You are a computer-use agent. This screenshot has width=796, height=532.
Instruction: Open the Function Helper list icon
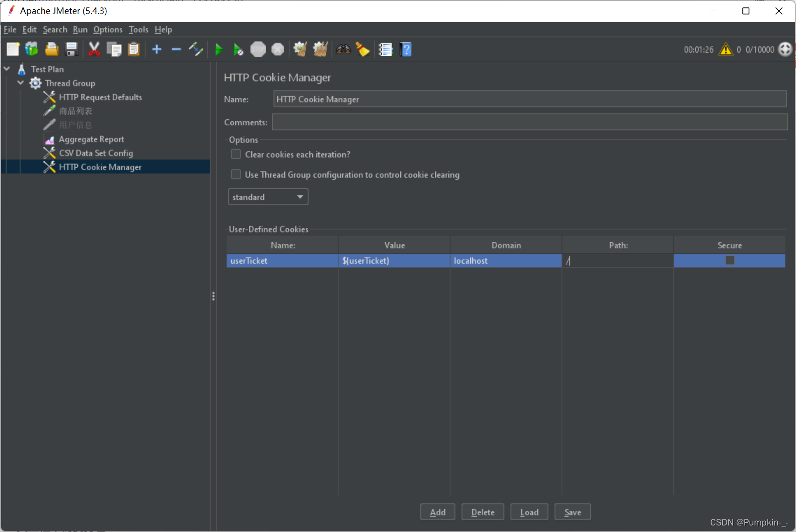click(x=385, y=49)
